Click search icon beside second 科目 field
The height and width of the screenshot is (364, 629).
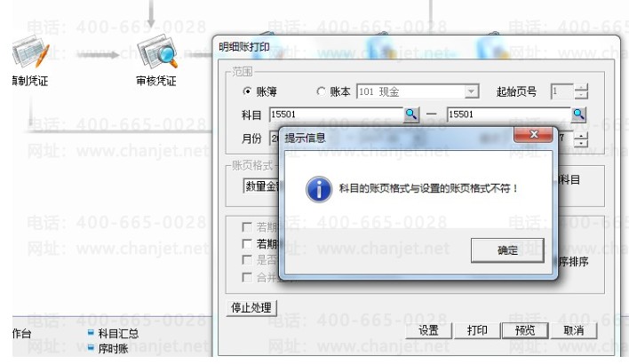[578, 115]
